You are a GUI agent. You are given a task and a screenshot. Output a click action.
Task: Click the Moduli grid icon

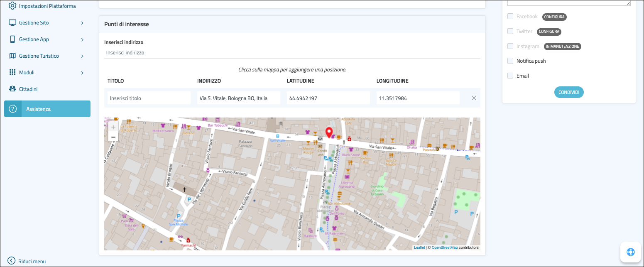point(12,72)
